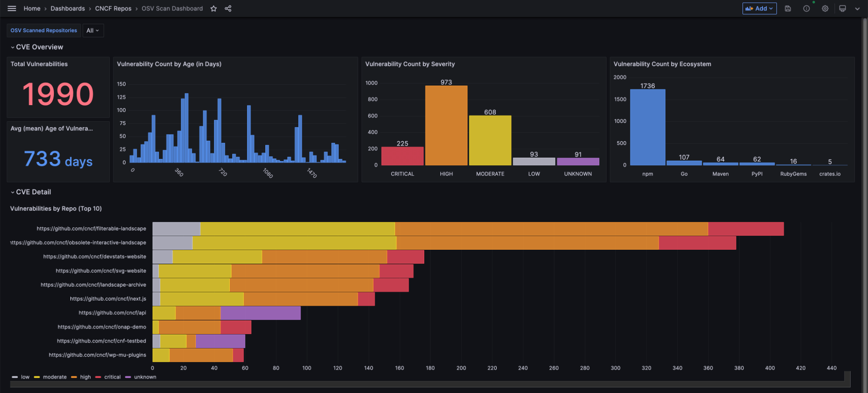Open the main navigation hamburger menu
This screenshot has height=393, width=868.
click(x=12, y=8)
